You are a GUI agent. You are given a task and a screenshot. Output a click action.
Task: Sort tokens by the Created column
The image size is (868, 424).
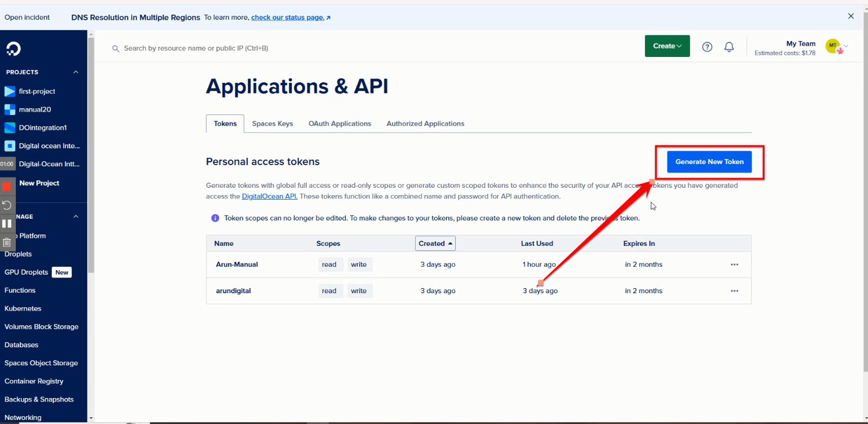pyautogui.click(x=435, y=244)
